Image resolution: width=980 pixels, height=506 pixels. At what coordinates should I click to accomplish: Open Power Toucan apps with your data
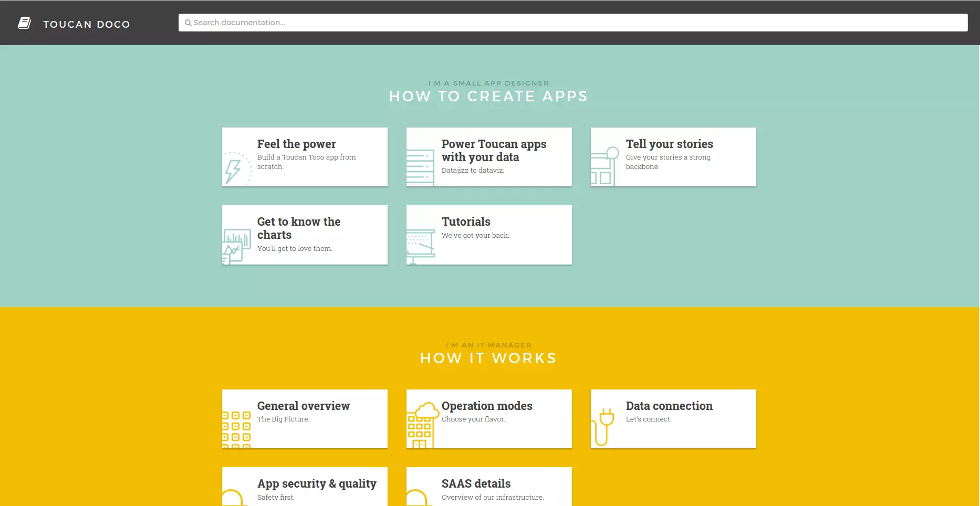click(x=493, y=151)
